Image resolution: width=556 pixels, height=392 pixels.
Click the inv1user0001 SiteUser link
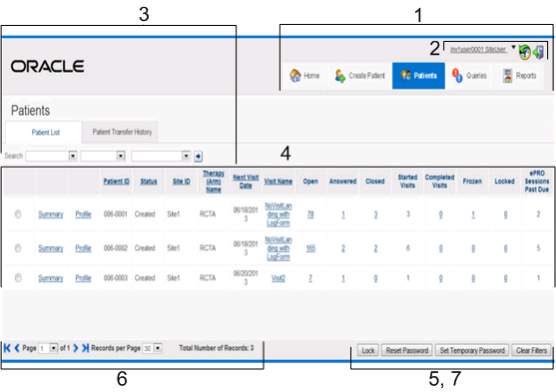478,49
